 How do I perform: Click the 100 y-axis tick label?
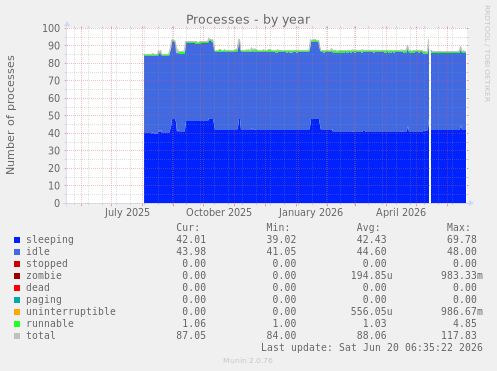tap(51, 28)
